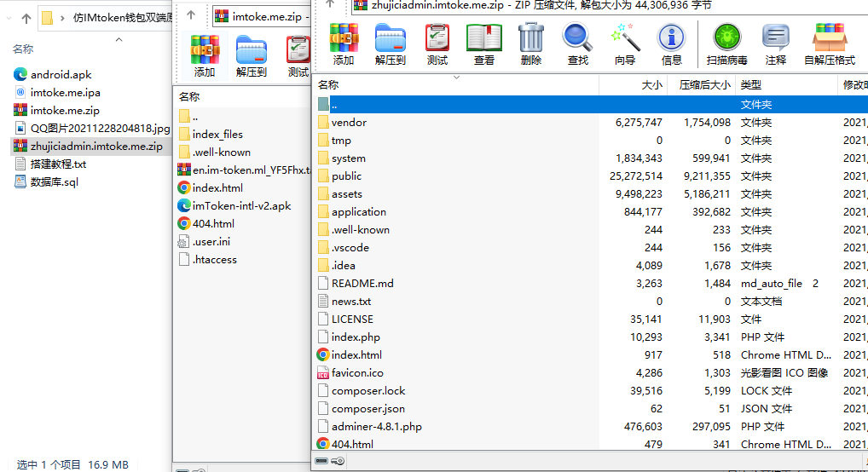Open the View (查看) book icon
The image size is (868, 472).
[x=483, y=44]
